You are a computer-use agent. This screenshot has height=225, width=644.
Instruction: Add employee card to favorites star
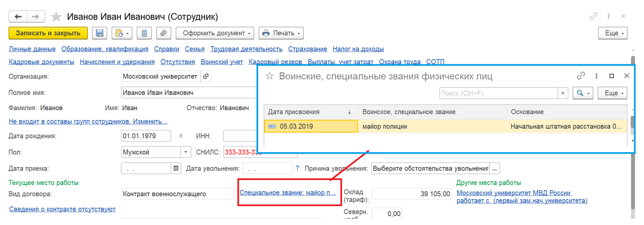tap(56, 17)
